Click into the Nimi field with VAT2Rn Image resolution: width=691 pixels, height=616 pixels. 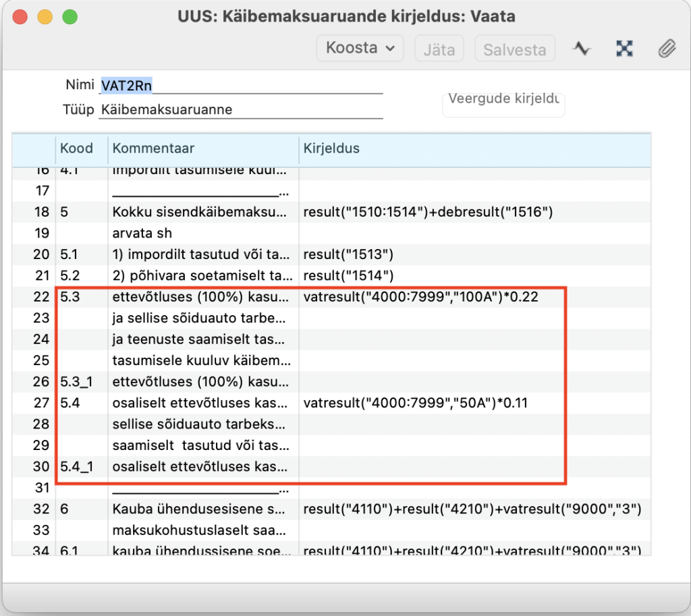pyautogui.click(x=241, y=86)
